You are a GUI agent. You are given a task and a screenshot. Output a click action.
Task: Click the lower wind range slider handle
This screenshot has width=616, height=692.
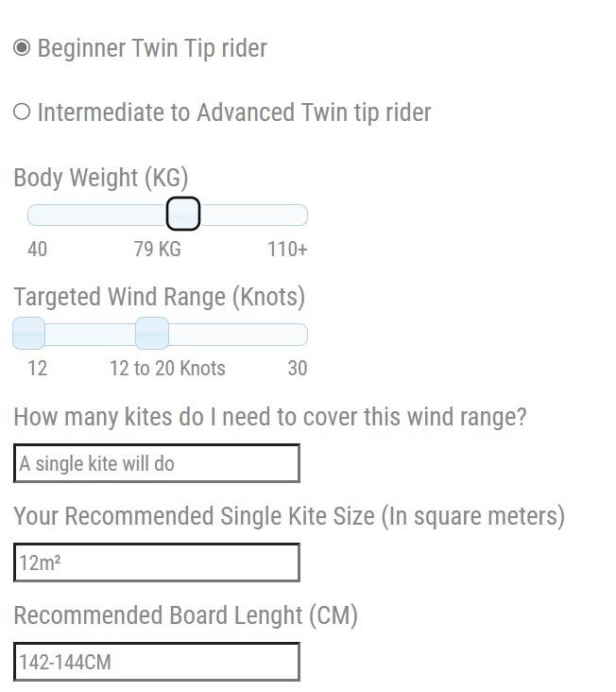point(29,334)
